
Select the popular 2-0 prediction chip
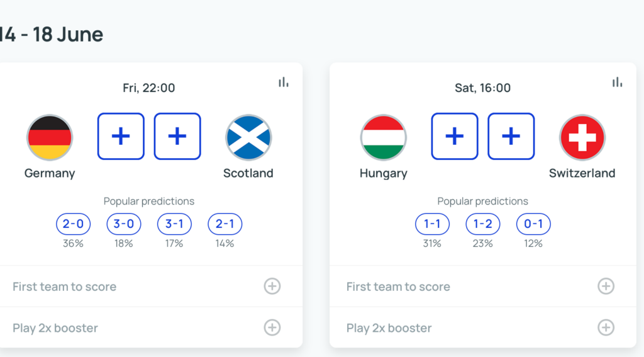coord(73,224)
